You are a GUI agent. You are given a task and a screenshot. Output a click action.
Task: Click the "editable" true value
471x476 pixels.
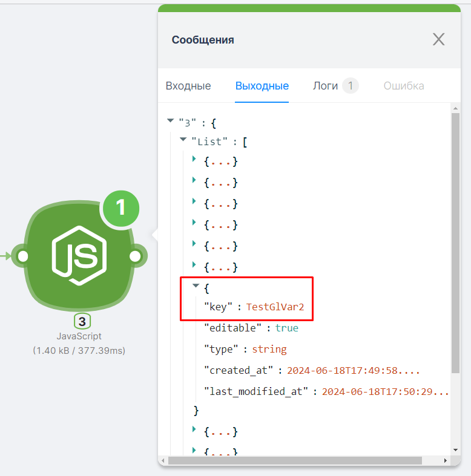(x=287, y=328)
